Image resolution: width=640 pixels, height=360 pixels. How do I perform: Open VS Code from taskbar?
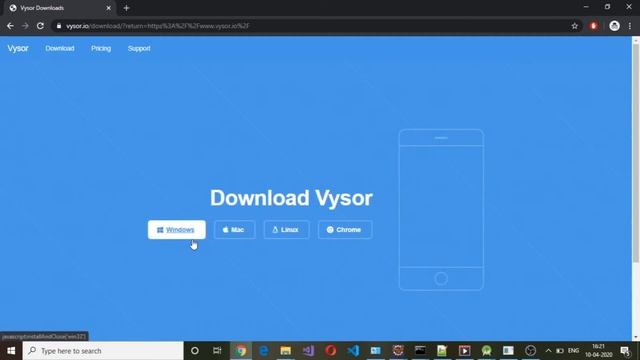[353, 351]
